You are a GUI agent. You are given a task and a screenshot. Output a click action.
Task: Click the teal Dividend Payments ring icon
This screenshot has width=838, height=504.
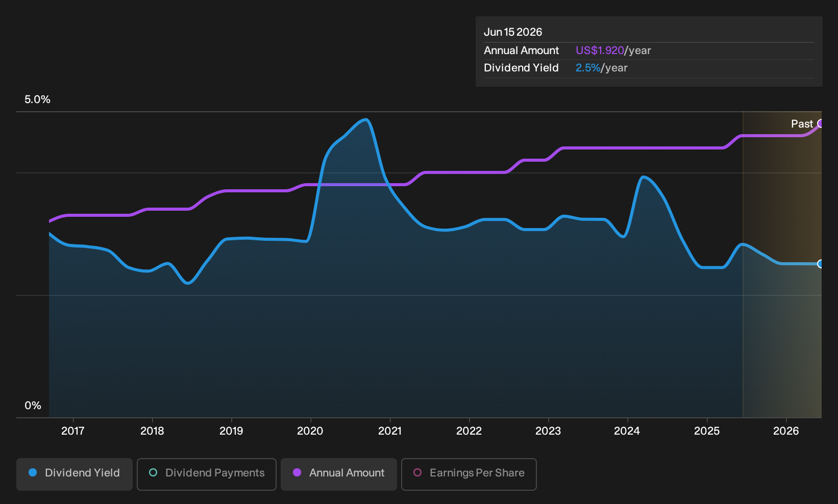(153, 472)
